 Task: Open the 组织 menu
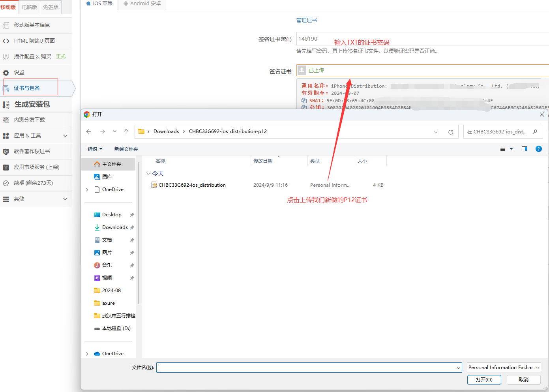tap(95, 149)
